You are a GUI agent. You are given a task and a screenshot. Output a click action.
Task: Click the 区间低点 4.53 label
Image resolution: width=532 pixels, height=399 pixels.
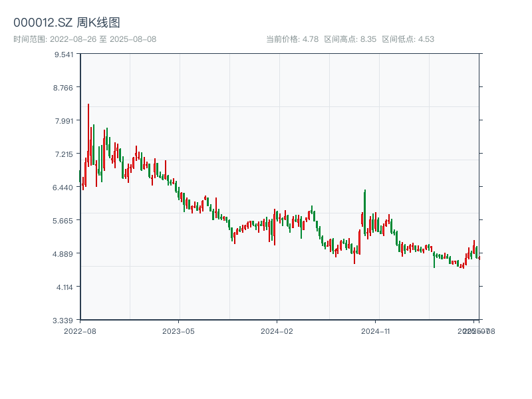[408, 39]
